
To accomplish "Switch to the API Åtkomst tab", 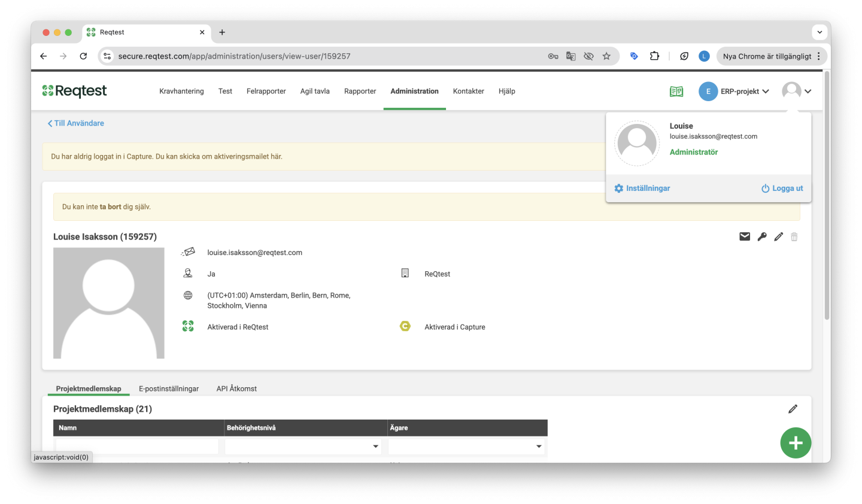I will coord(236,388).
